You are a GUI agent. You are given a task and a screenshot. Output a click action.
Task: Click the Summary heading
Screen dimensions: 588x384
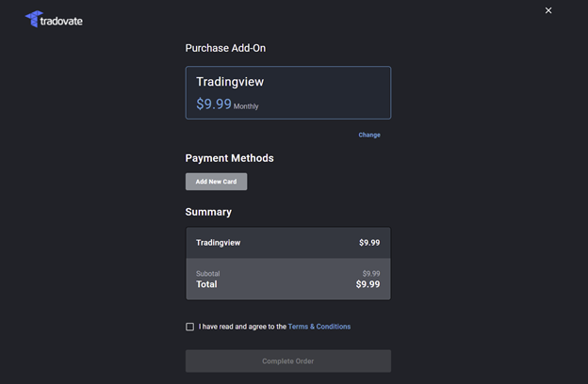208,212
